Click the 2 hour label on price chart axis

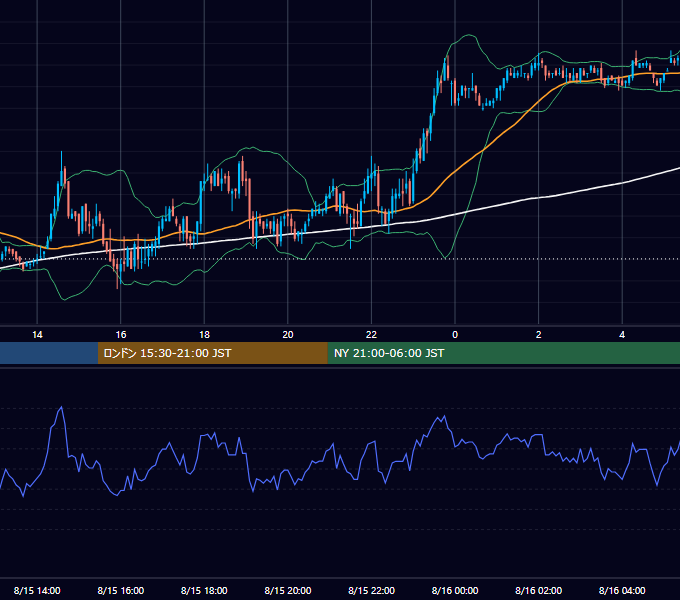[x=538, y=334]
